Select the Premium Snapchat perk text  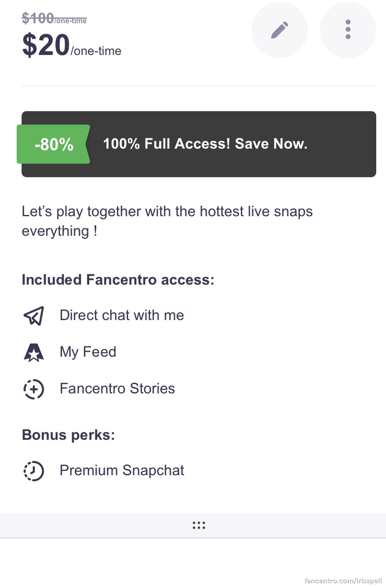click(122, 470)
